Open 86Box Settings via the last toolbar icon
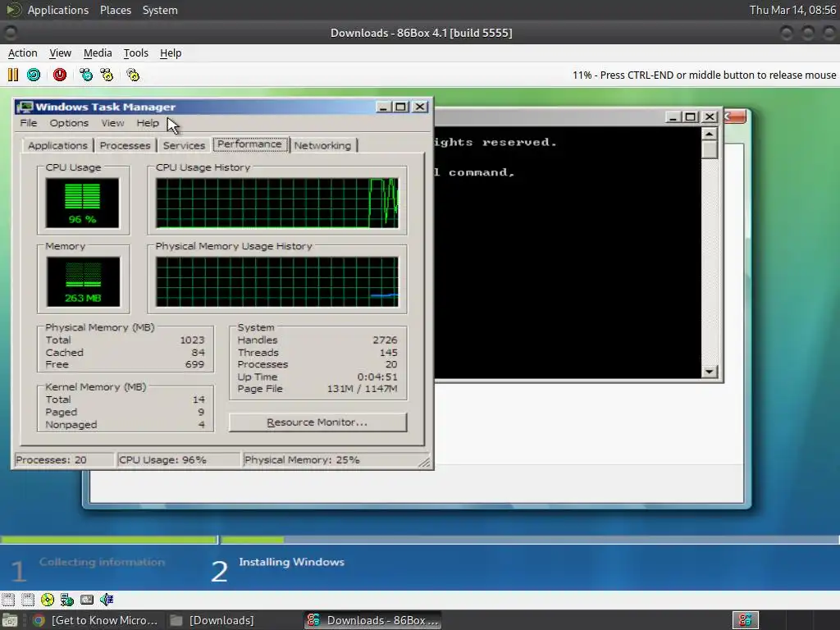The height and width of the screenshot is (630, 840). [x=133, y=75]
